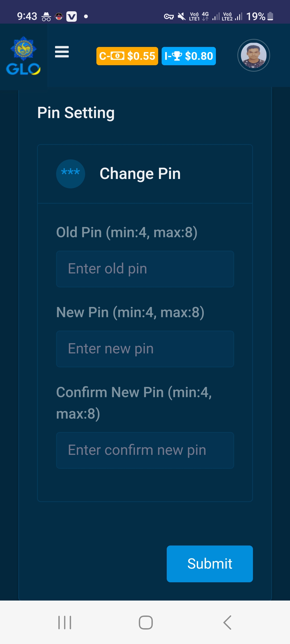This screenshot has height=644, width=290.
Task: Focus the Enter new pin field
Action: click(x=145, y=349)
